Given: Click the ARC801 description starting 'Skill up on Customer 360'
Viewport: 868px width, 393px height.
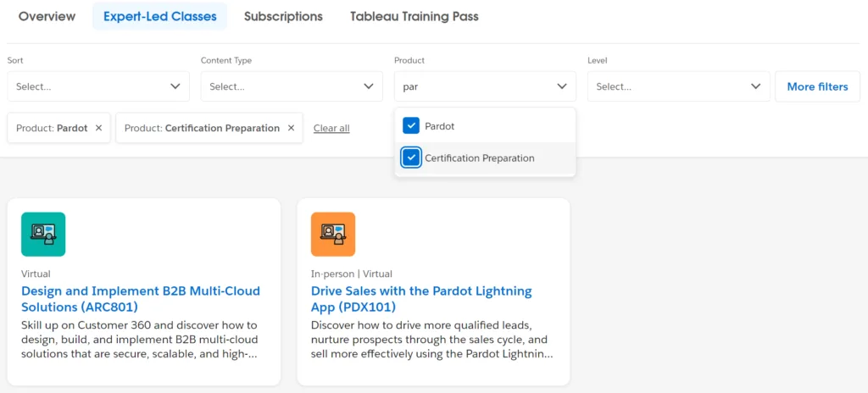Looking at the screenshot, I should [140, 339].
